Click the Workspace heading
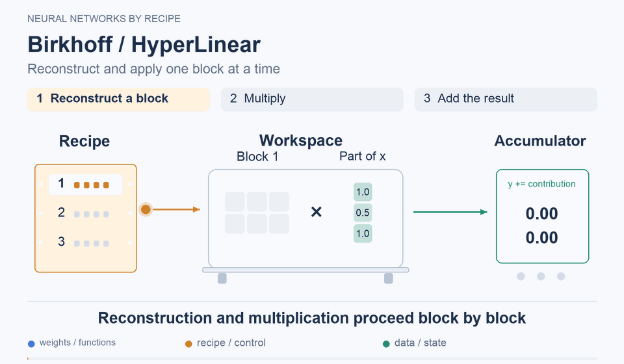This screenshot has height=364, width=624. tap(301, 141)
